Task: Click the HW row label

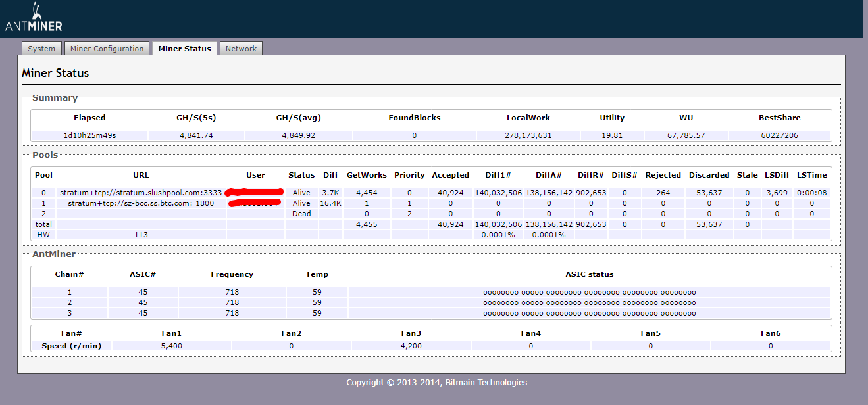Action: click(43, 235)
